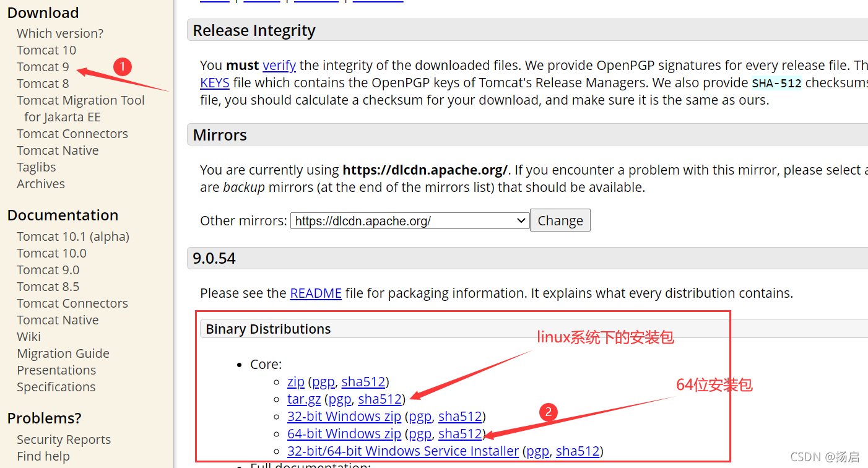
Task: Open Tomcat 10.0 documentation
Action: pos(51,253)
